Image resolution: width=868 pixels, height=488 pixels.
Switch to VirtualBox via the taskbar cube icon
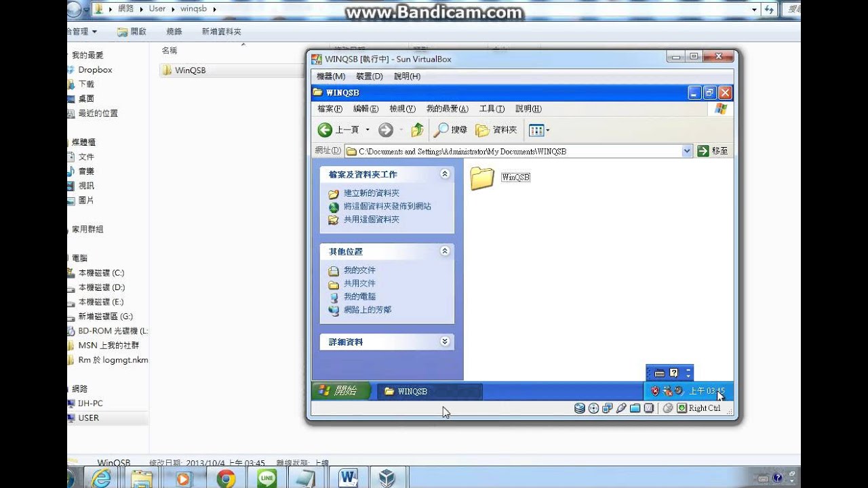click(387, 479)
